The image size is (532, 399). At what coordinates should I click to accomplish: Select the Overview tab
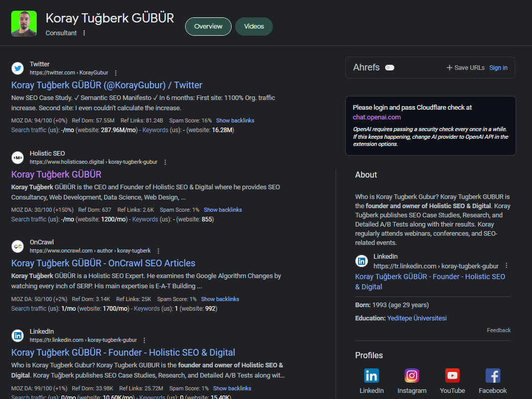pos(208,27)
